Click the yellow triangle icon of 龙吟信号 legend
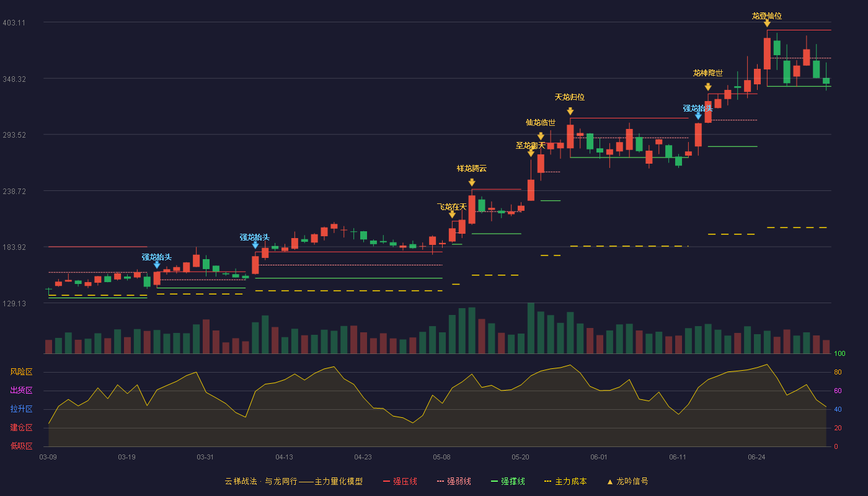The image size is (868, 496). click(x=609, y=482)
